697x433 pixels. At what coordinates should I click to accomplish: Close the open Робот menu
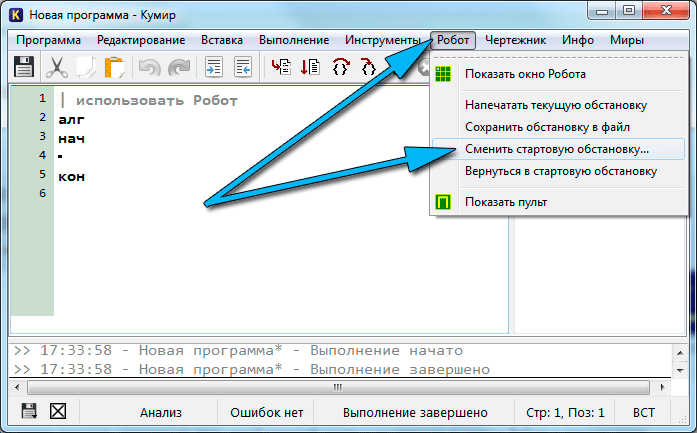[453, 40]
